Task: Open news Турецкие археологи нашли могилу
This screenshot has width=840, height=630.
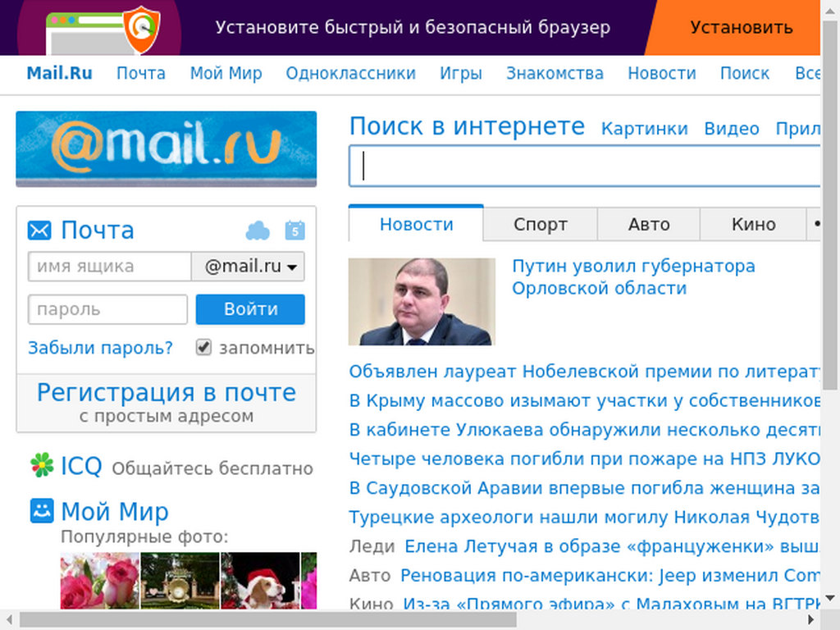Action: 584,517
